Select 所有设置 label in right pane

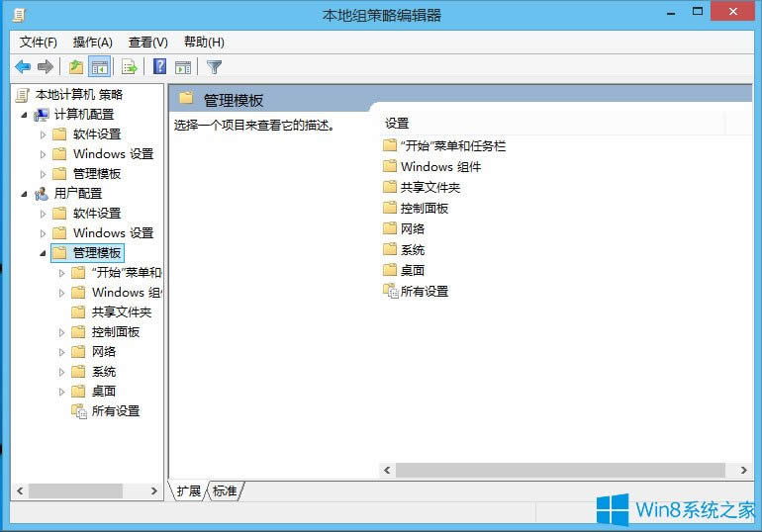click(x=425, y=292)
